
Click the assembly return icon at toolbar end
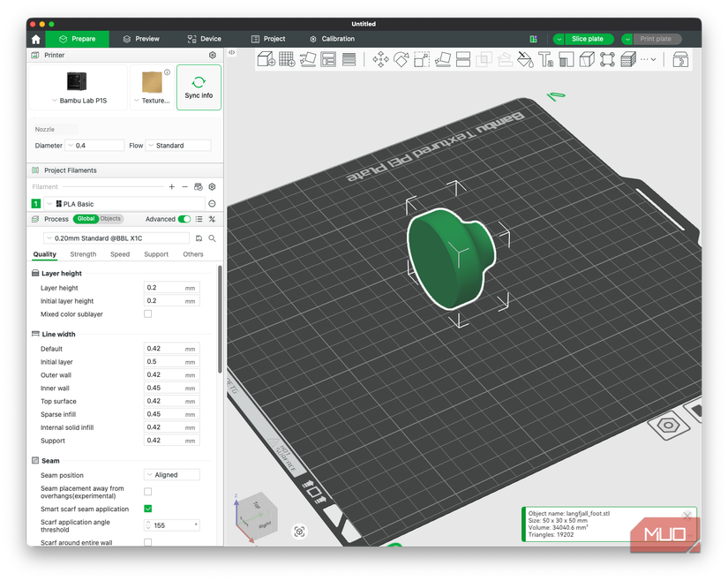[x=680, y=59]
